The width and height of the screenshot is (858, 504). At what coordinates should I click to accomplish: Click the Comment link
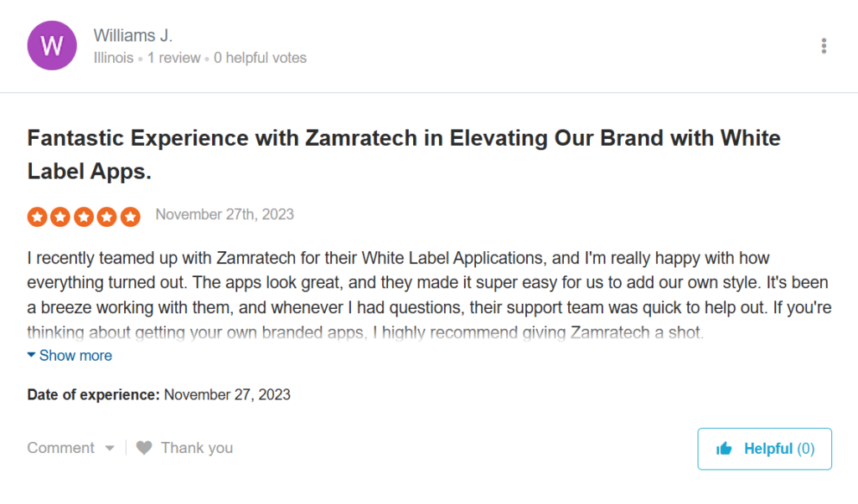[61, 448]
